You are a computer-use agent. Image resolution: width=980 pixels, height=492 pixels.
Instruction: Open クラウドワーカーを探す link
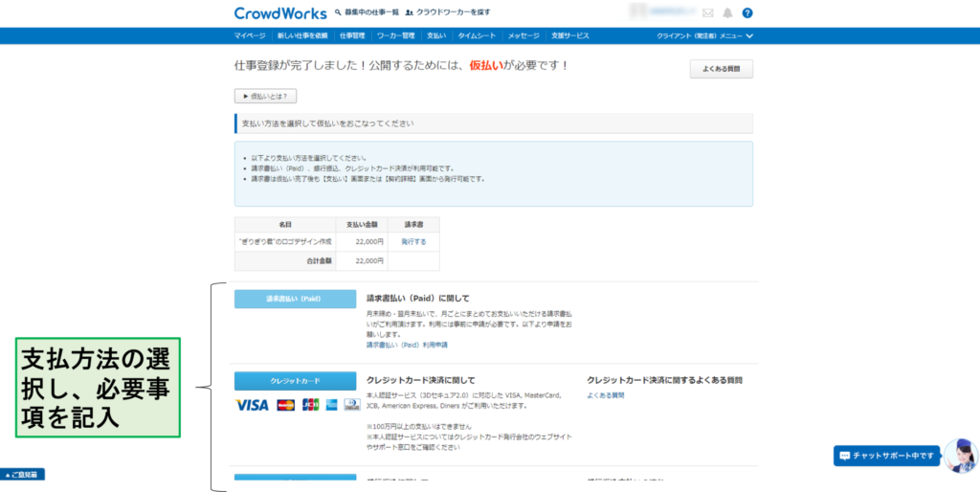tap(448, 12)
